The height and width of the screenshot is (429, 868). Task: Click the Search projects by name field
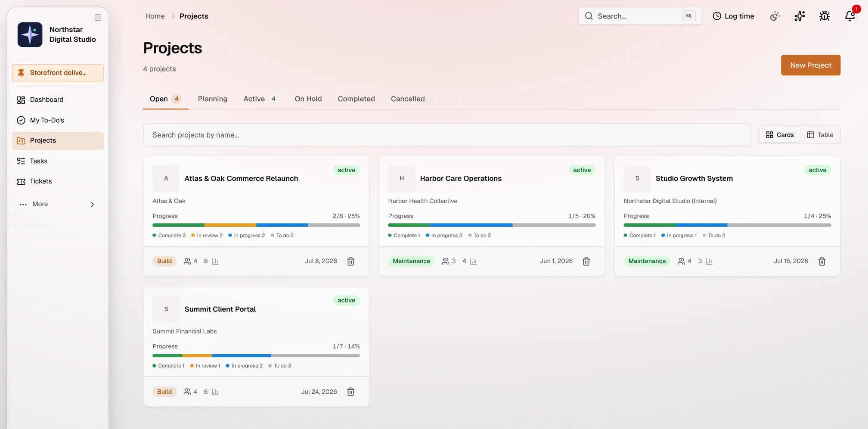coord(447,135)
